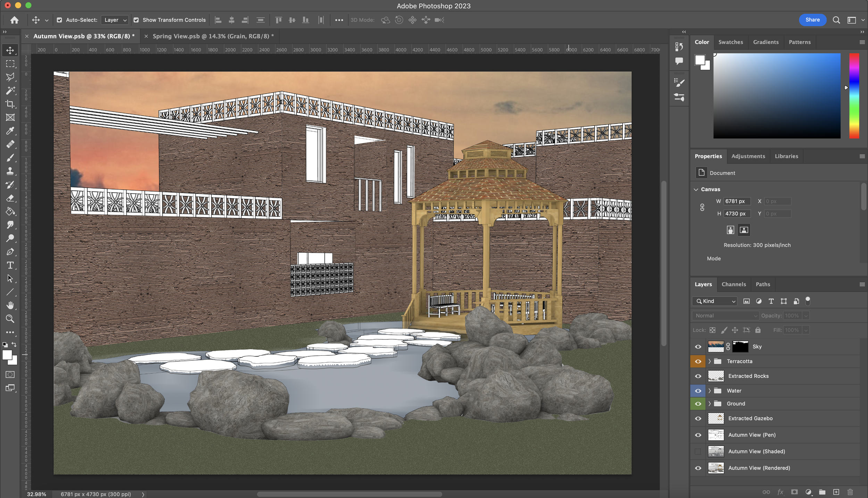
Task: Open the Auto-Select Layer dropdown
Action: pyautogui.click(x=115, y=20)
